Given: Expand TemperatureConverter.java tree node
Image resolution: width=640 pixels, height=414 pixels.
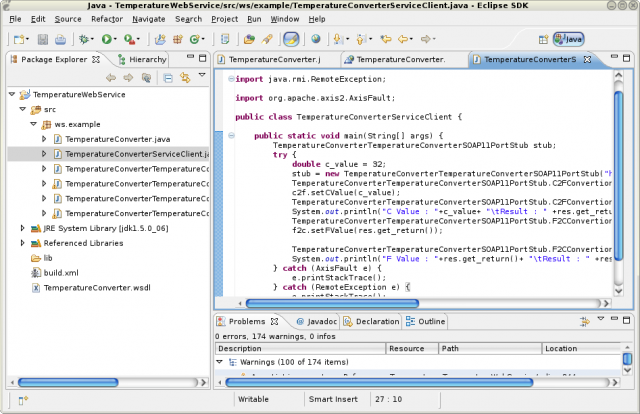Looking at the screenshot, I should pos(44,139).
